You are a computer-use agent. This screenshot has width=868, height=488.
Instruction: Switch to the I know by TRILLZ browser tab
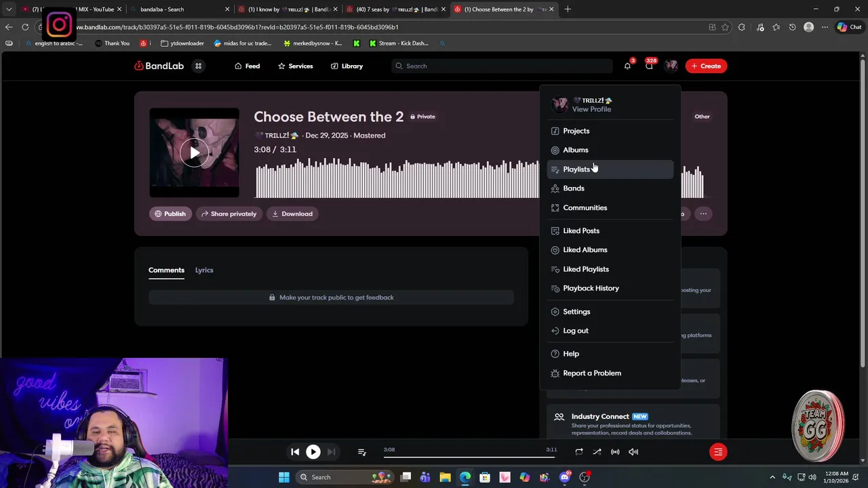pos(288,9)
